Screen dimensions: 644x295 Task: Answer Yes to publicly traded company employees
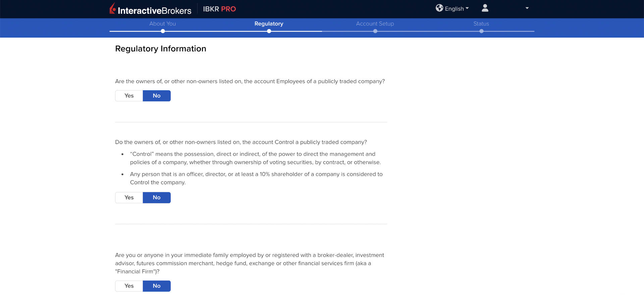pos(129,96)
